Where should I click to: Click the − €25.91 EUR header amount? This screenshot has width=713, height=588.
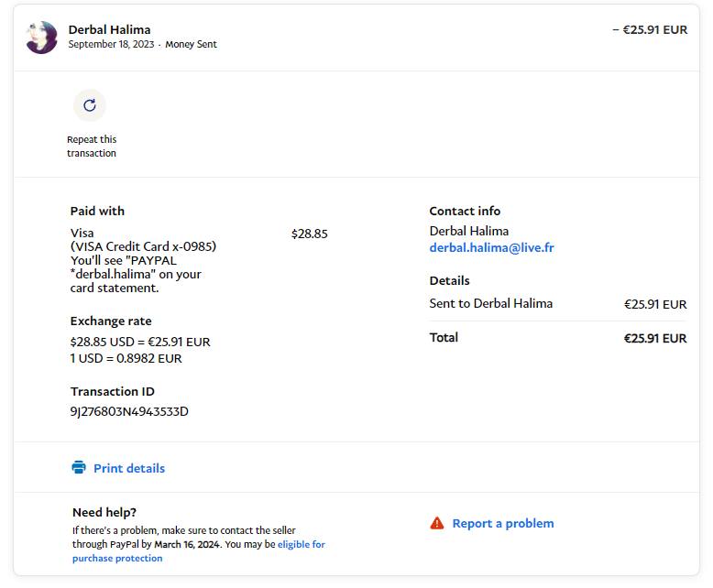click(650, 29)
